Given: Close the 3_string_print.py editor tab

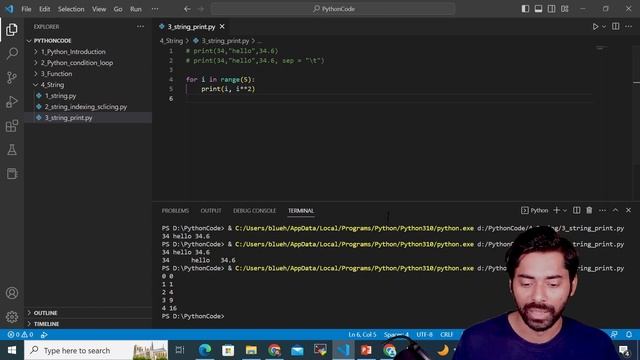Looking at the screenshot, I should [x=222, y=27].
